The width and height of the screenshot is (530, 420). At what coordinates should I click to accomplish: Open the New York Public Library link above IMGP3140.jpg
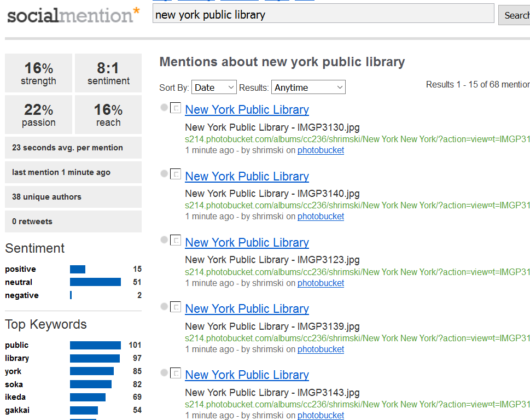[x=247, y=176]
